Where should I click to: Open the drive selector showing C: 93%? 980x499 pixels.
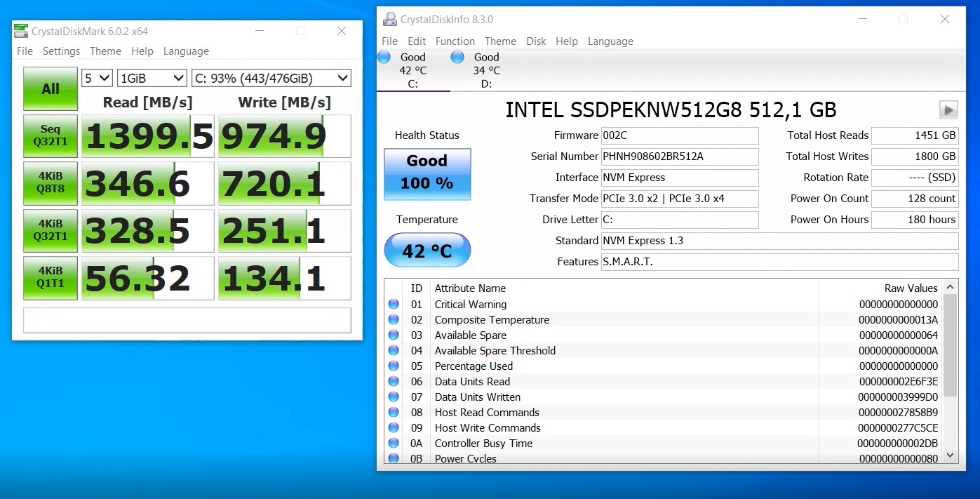271,78
